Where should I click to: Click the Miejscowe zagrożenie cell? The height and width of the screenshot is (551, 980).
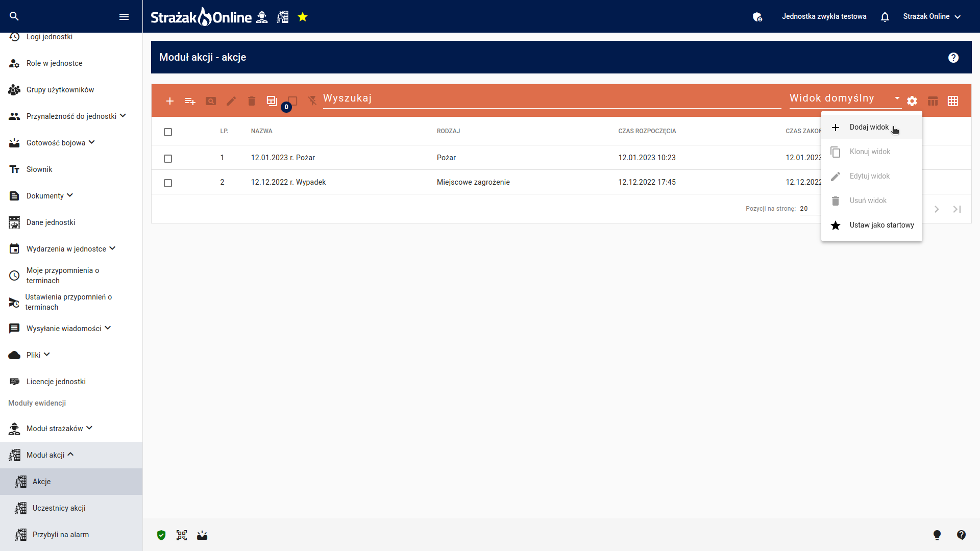click(x=473, y=182)
